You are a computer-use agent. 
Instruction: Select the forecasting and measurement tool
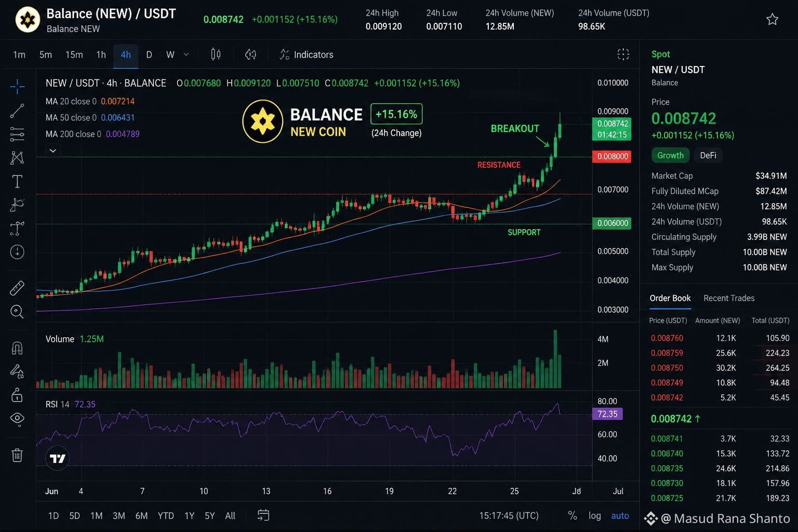[17, 228]
